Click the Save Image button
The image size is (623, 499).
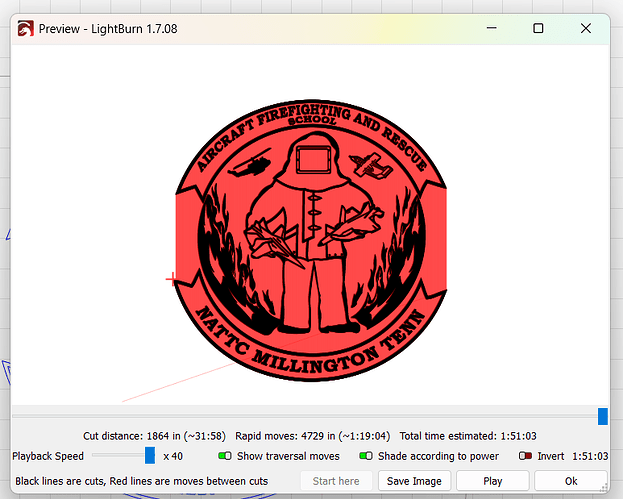[x=414, y=481]
